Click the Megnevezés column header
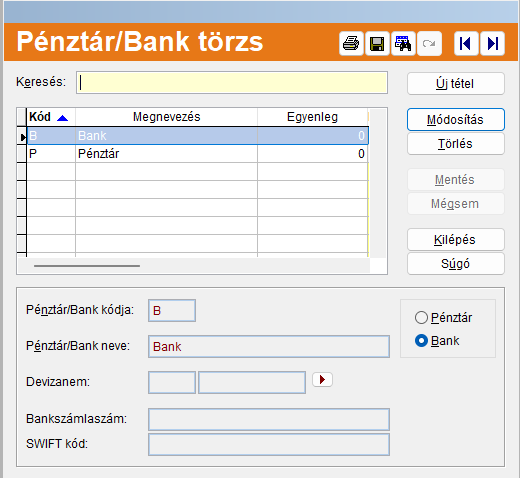520x478 pixels. [x=166, y=117]
